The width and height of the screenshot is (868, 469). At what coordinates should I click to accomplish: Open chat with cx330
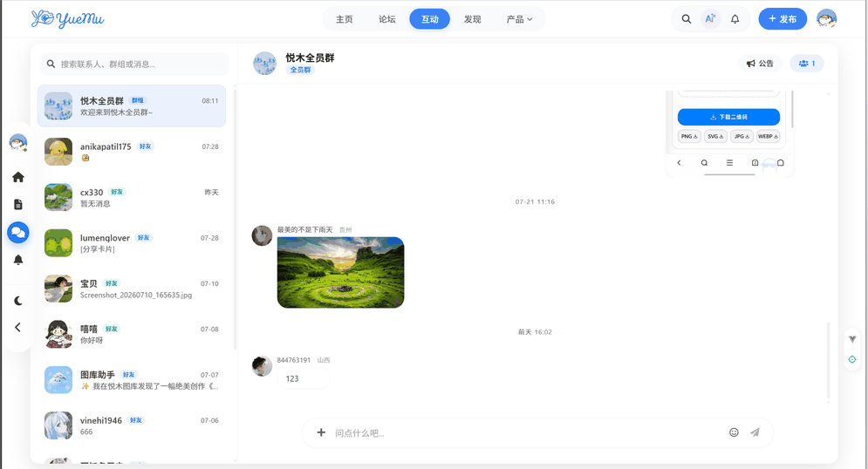click(x=132, y=197)
